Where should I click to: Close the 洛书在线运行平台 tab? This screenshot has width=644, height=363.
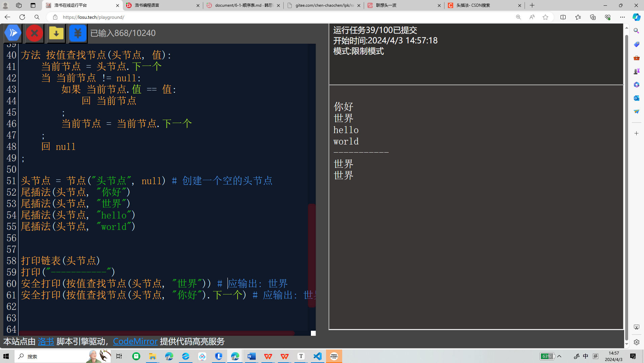(117, 5)
